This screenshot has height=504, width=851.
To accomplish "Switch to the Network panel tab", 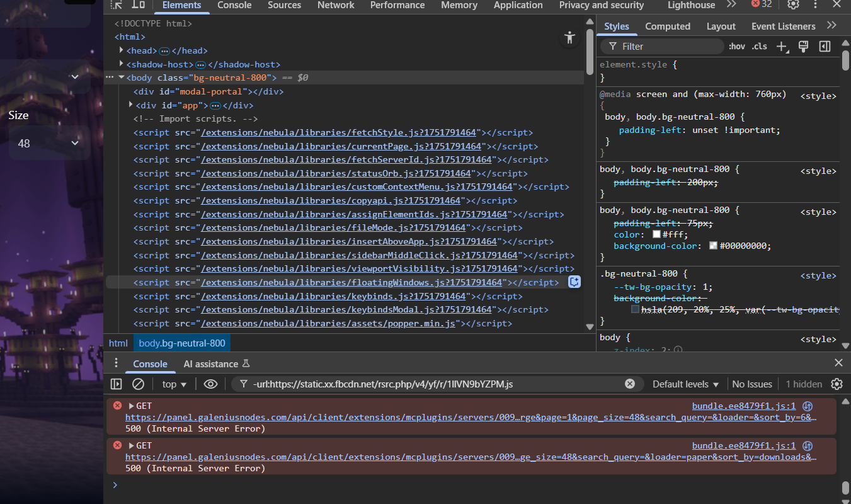I will point(336,5).
